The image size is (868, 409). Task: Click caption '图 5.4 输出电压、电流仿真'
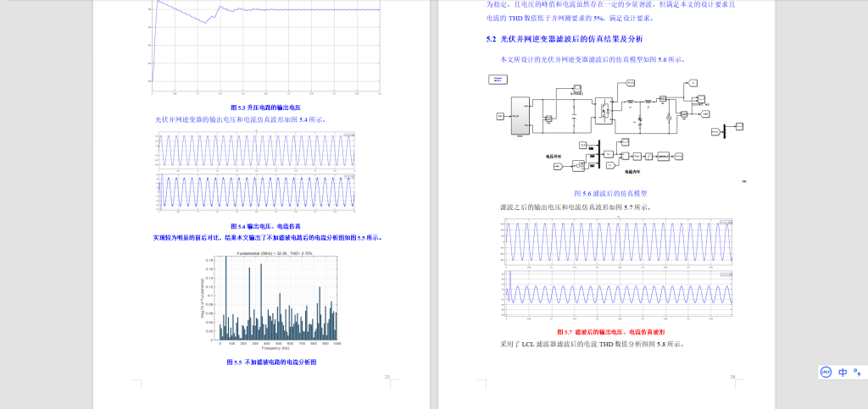(x=265, y=226)
